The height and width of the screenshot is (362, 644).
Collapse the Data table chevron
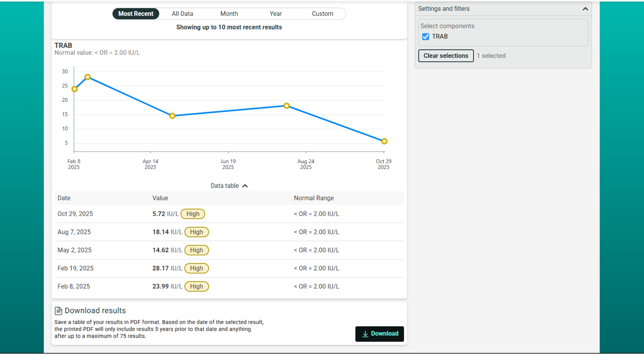[245, 186]
